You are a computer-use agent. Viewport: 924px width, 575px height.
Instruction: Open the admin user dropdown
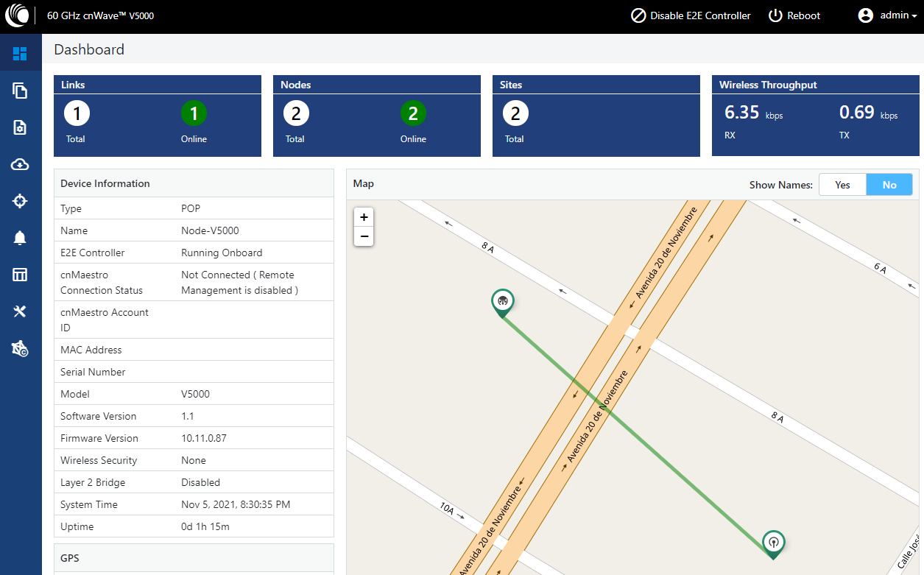pyautogui.click(x=887, y=15)
